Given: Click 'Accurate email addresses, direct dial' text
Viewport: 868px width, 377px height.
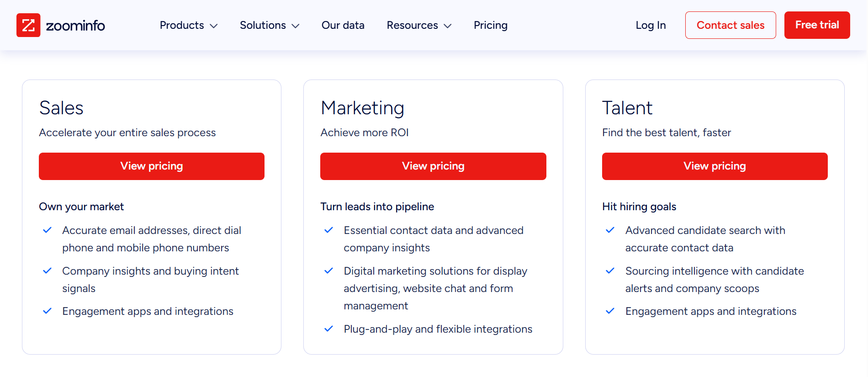Looking at the screenshot, I should click(x=152, y=230).
